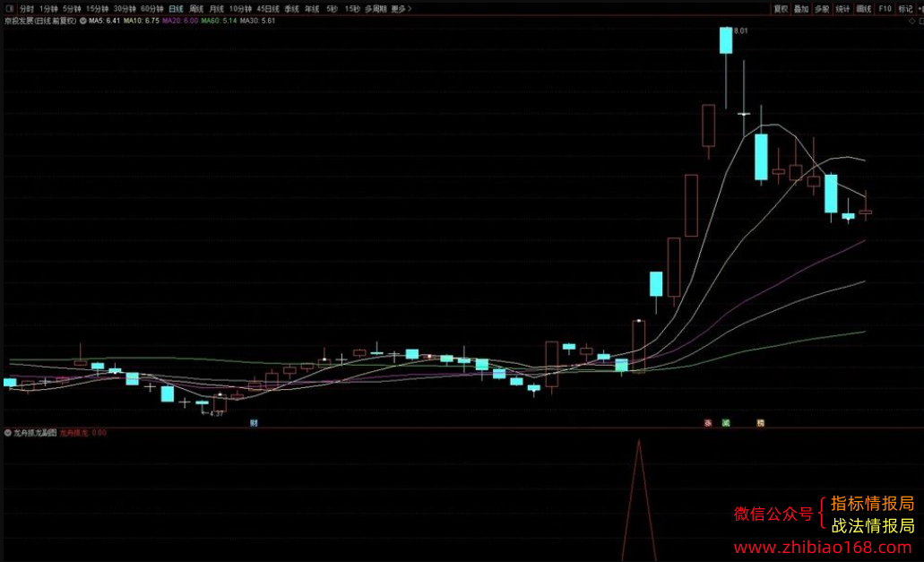Click the 8.01 high price label
924x562 pixels.
click(x=741, y=30)
